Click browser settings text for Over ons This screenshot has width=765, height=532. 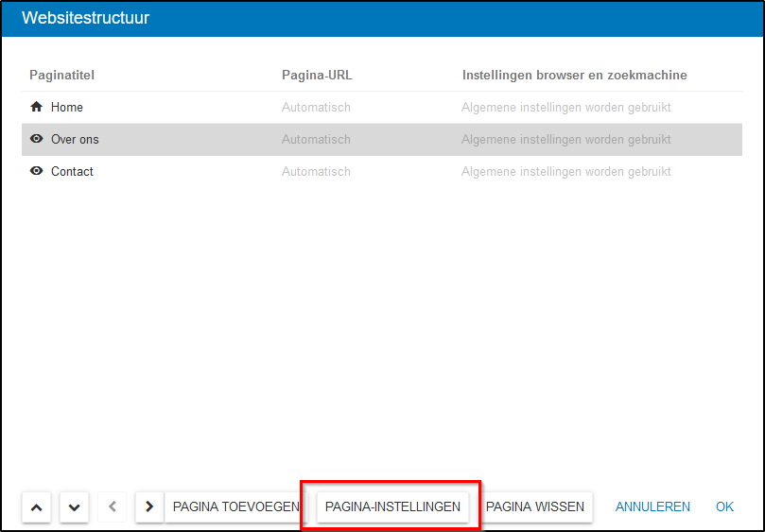pos(565,140)
